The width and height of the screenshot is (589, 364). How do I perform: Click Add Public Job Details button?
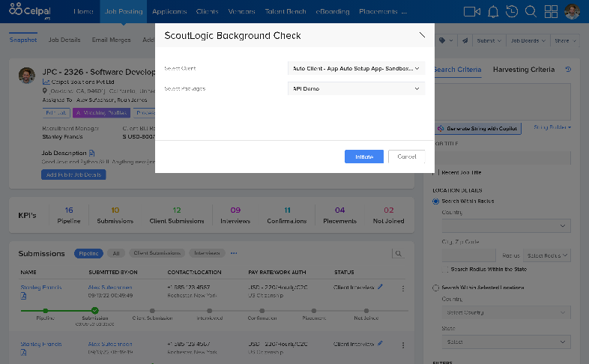[73, 175]
